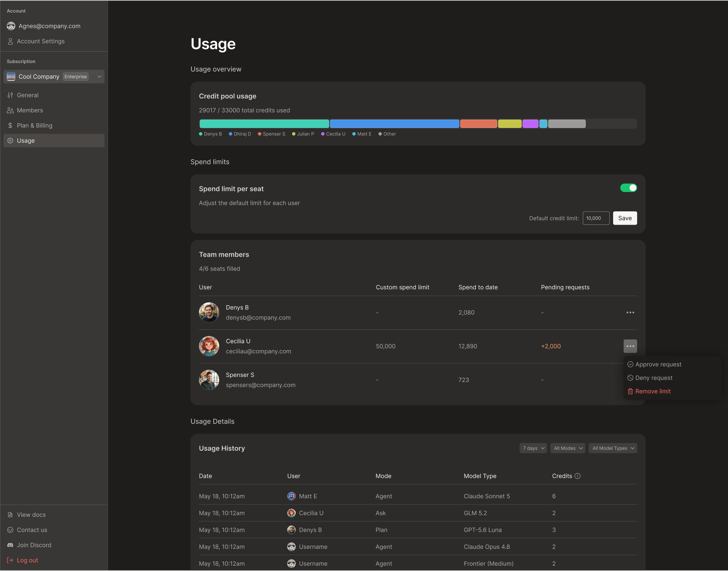
Task: Click Cecilia U's avatar in Team members
Action: 209,346
